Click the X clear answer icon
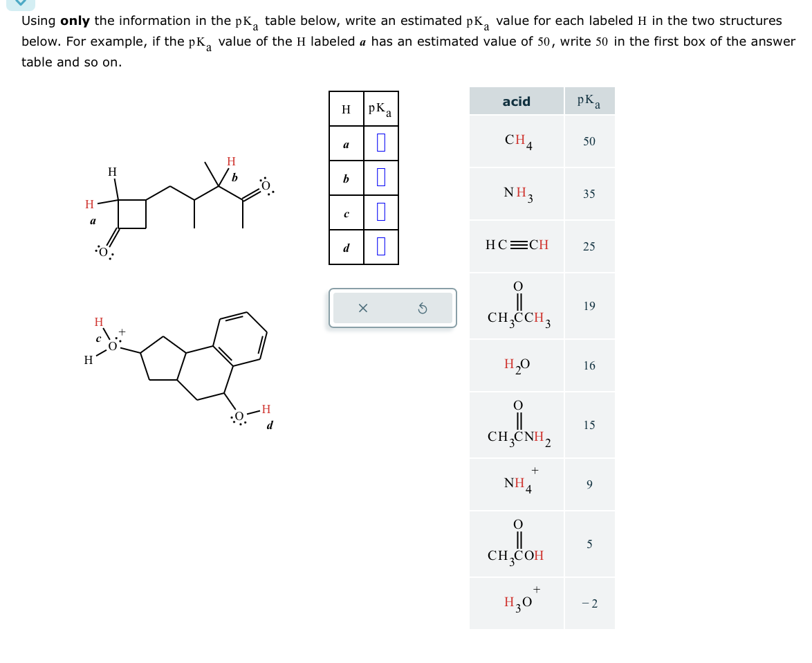This screenshot has width=812, height=663. (362, 307)
